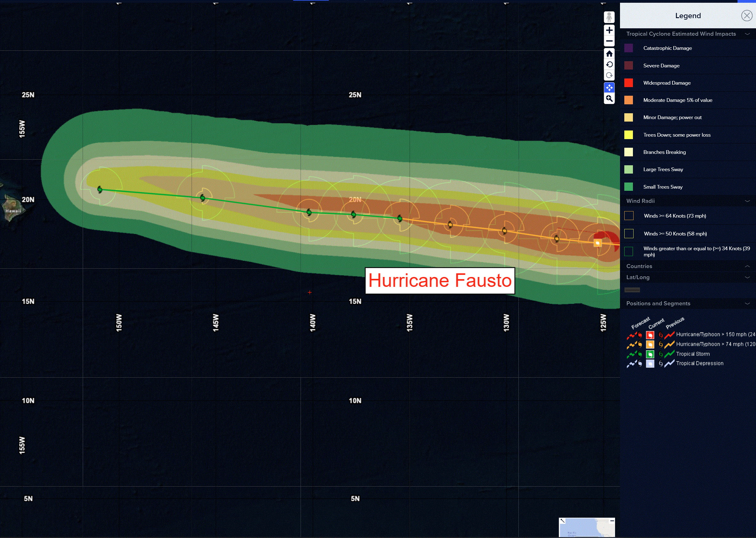Click the orange Moderate Damage swatch
Viewport: 756px width, 538px height.
pos(628,100)
